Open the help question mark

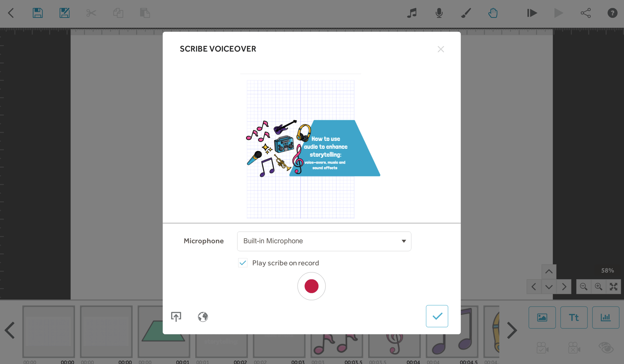(x=612, y=13)
